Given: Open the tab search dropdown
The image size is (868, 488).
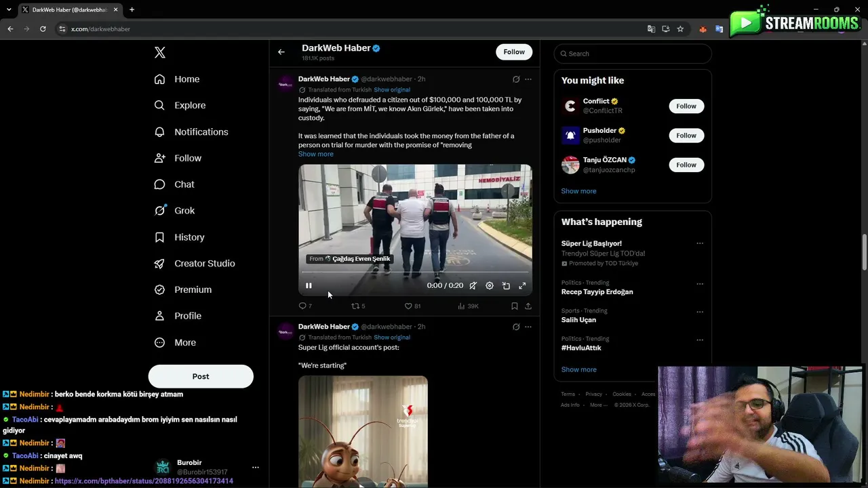Looking at the screenshot, I should point(9,9).
